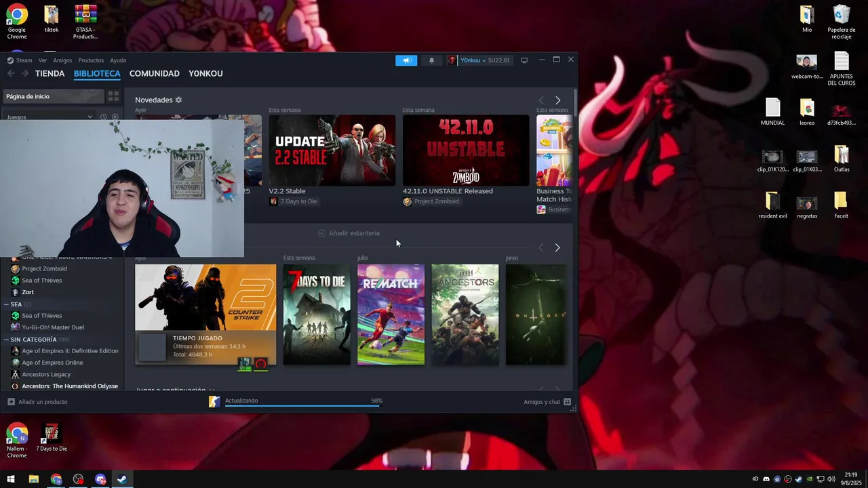Go to the COMUNIDAD tab

pos(155,73)
